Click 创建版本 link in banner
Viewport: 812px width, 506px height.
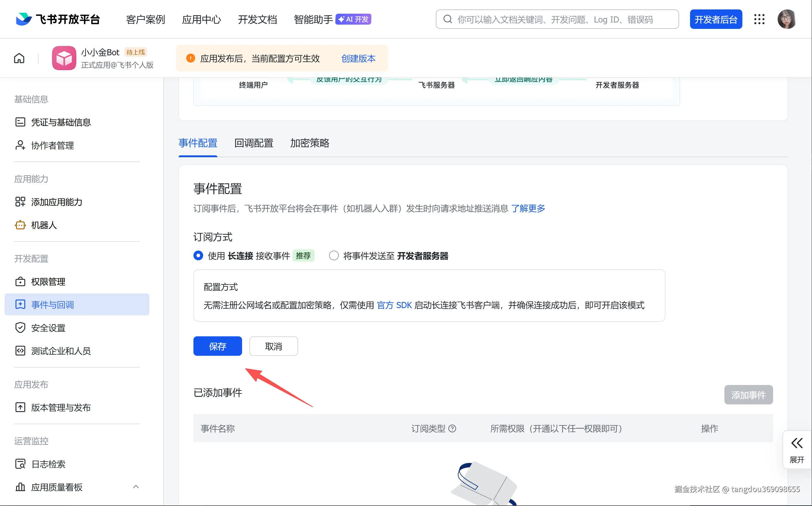click(358, 59)
